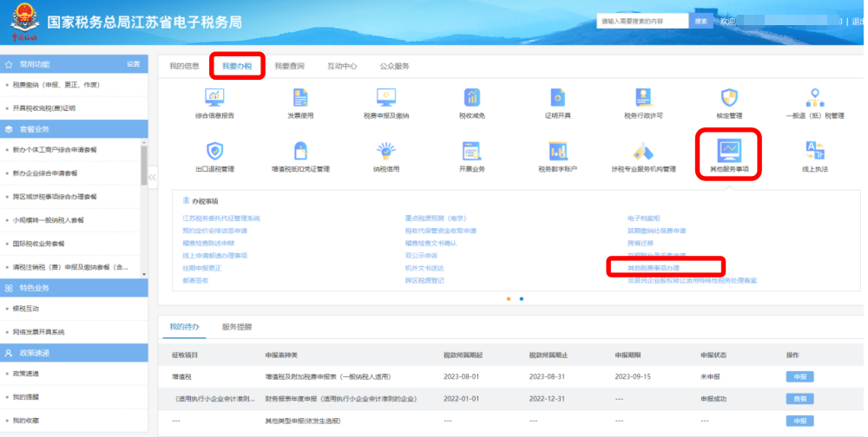Image resolution: width=868 pixels, height=437 pixels.
Task: Open the 核定管理 shield icon
Action: pos(729,97)
